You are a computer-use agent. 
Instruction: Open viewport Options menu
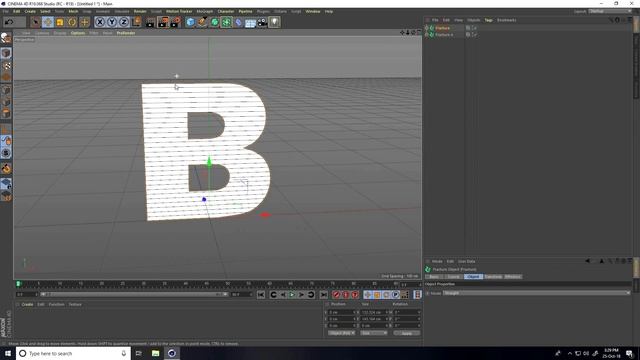coord(78,33)
